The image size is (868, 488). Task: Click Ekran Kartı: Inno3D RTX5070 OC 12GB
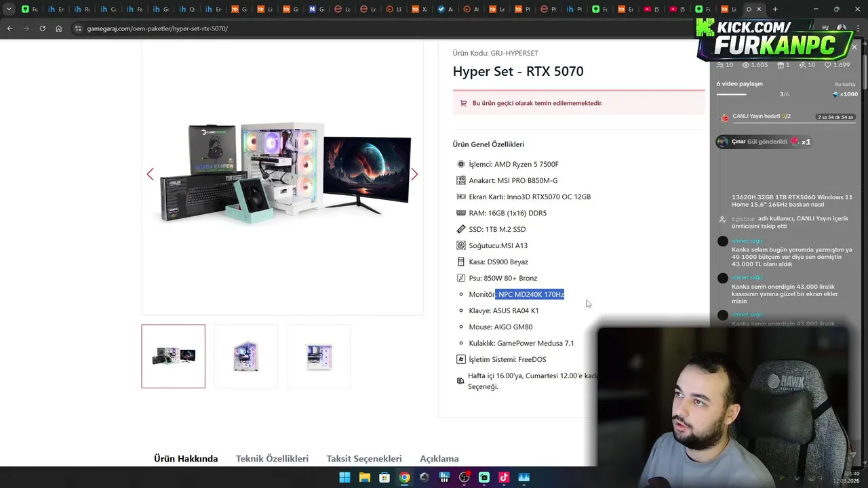[x=530, y=197]
